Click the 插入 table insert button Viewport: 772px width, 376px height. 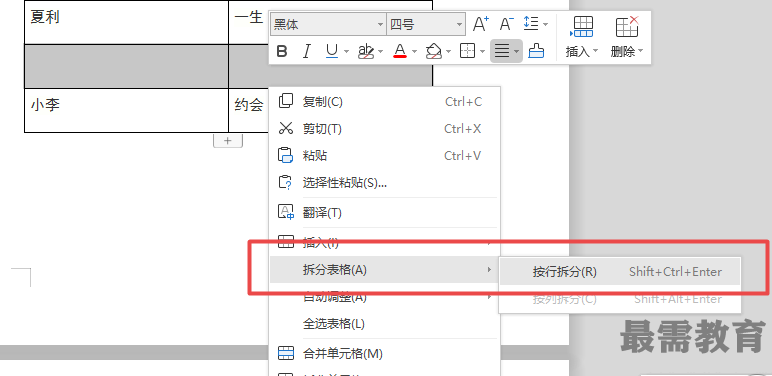582,37
